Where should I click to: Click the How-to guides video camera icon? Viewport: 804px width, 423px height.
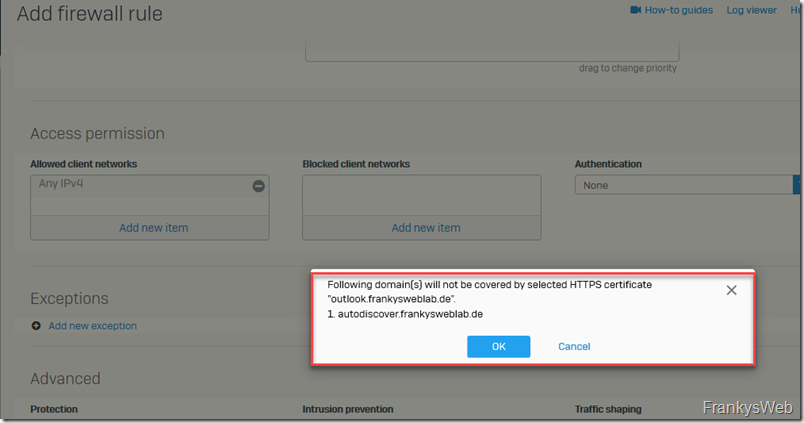click(635, 10)
